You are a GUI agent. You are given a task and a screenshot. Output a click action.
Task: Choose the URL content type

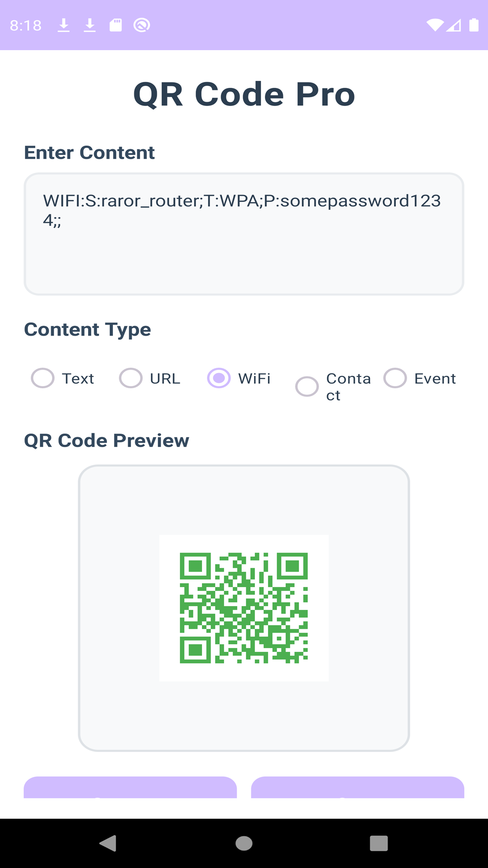coord(131,378)
